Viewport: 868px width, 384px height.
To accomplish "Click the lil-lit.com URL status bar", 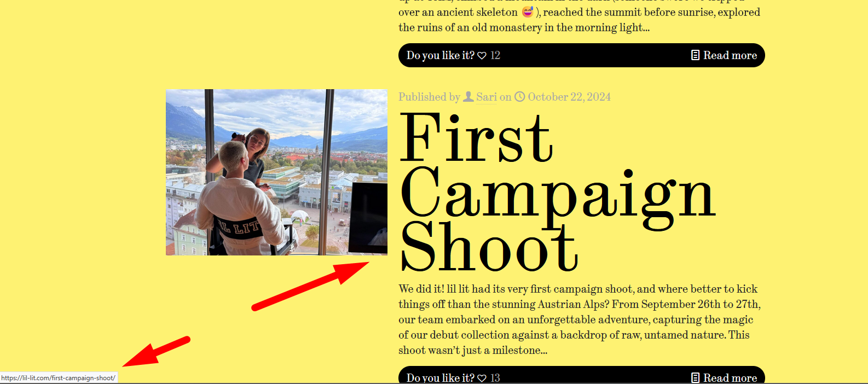I will [x=59, y=378].
